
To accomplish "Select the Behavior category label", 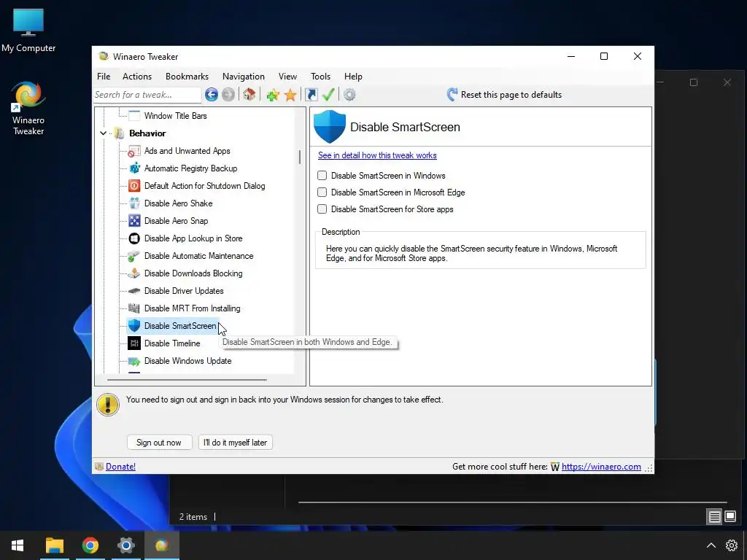I will click(x=147, y=133).
